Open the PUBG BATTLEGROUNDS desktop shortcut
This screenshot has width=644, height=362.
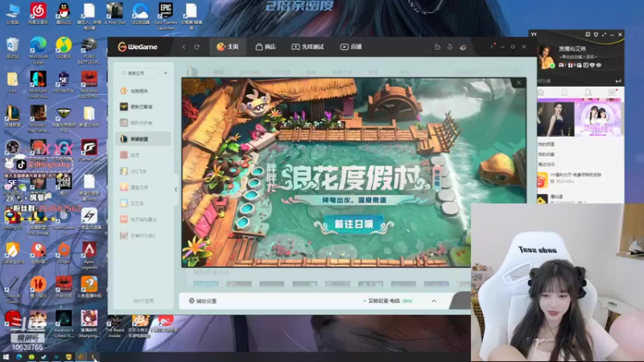click(x=89, y=51)
